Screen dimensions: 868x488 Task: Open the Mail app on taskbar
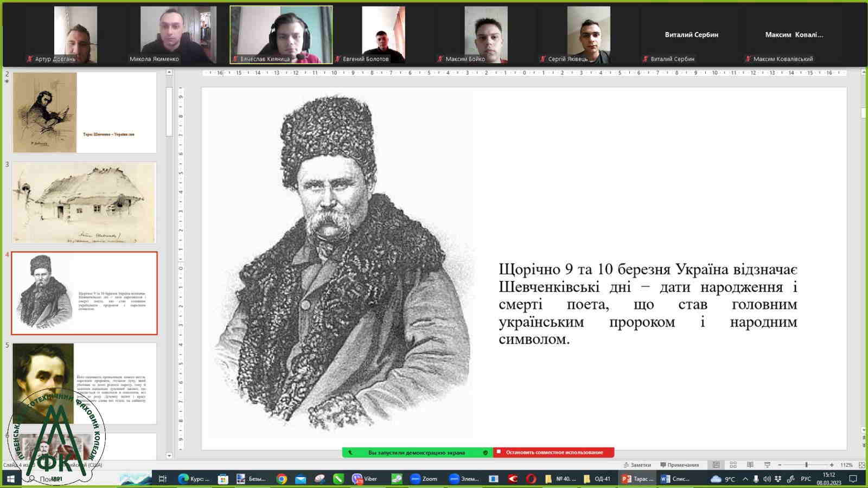tap(301, 479)
